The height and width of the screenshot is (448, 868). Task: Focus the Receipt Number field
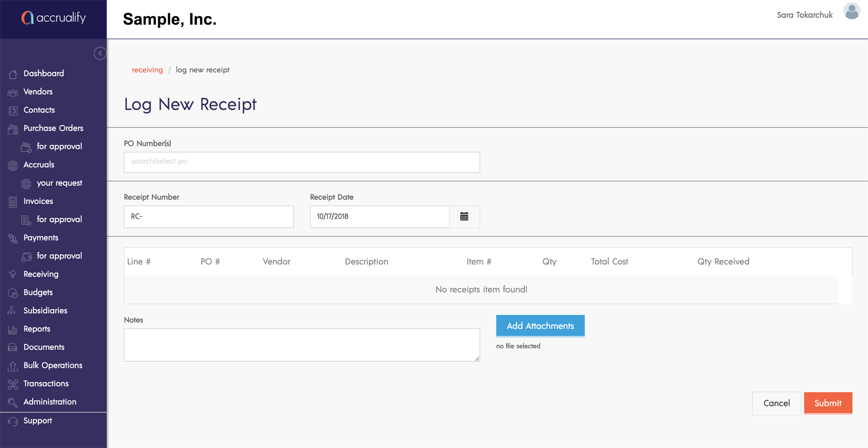(x=209, y=217)
